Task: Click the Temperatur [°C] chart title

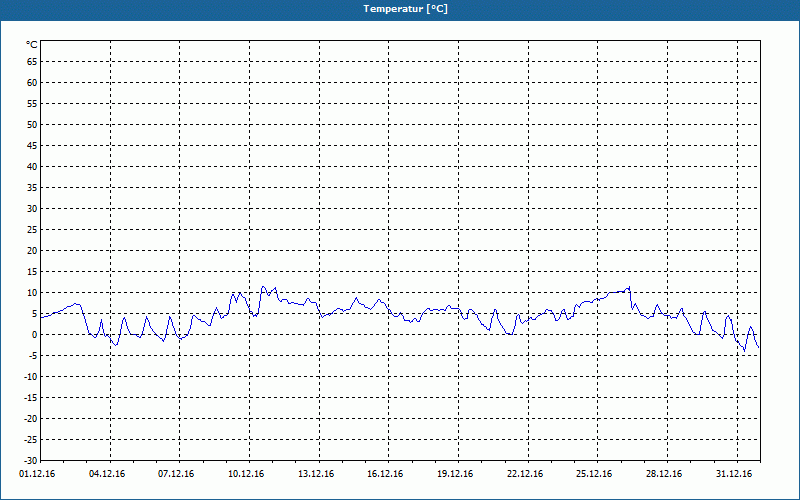Action: tap(406, 9)
